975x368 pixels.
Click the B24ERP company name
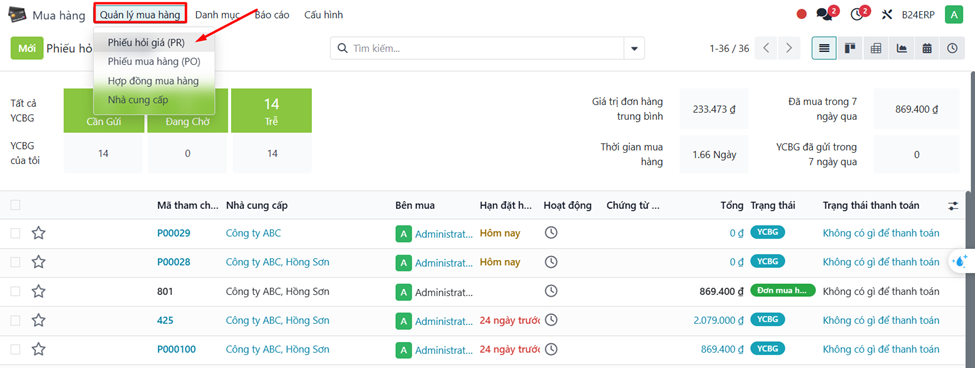click(918, 14)
